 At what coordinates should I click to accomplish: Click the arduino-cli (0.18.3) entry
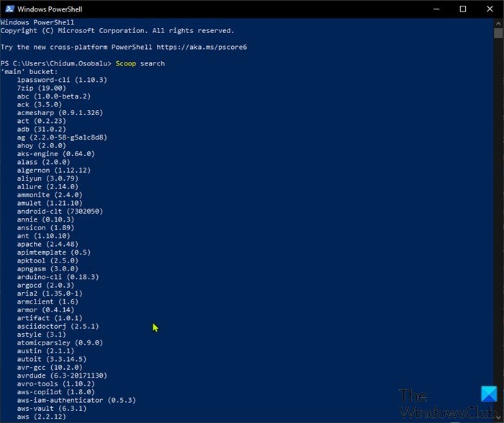pos(58,277)
